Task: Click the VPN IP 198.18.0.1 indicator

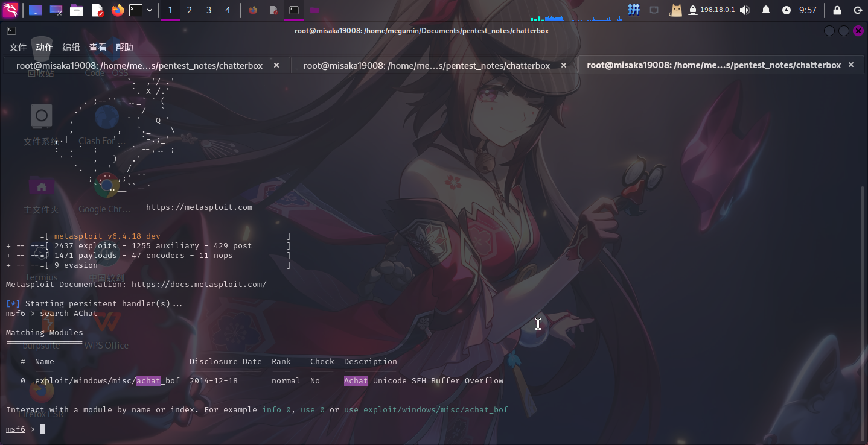Action: coord(712,10)
